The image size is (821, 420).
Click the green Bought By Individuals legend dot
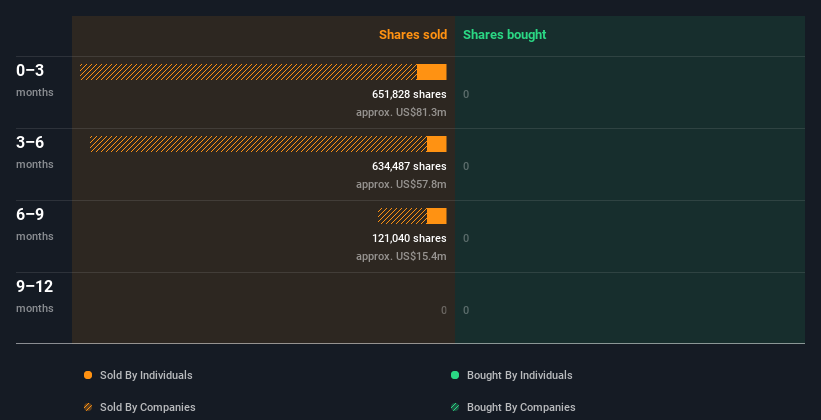(455, 375)
